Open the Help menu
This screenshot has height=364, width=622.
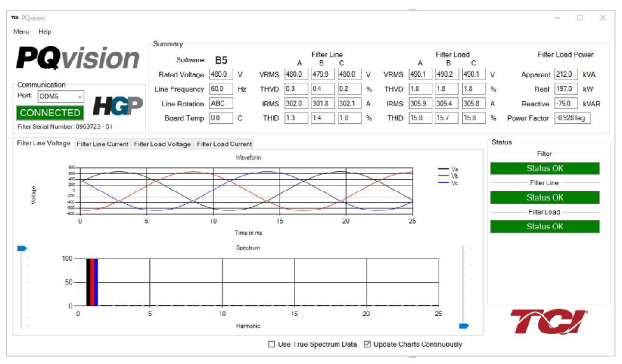[x=44, y=31]
